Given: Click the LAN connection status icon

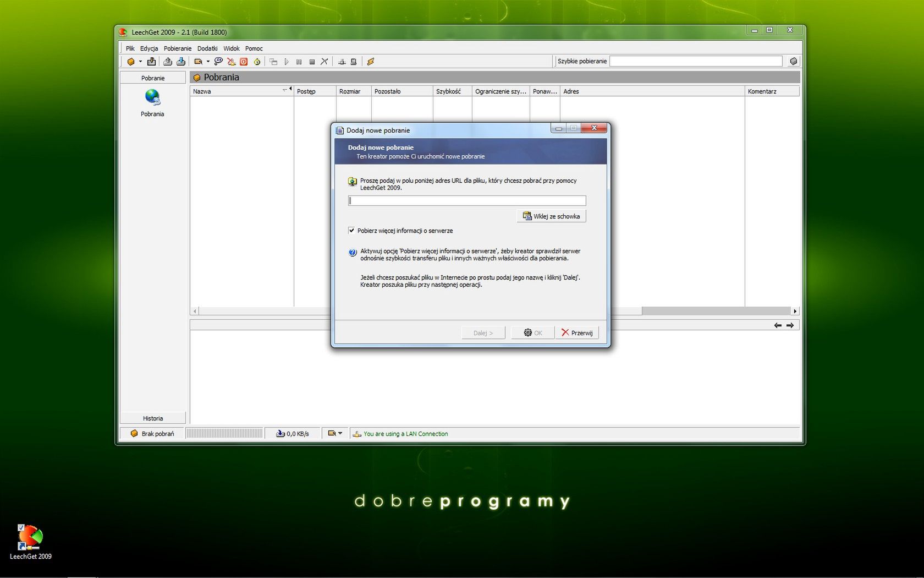Looking at the screenshot, I should tap(357, 434).
